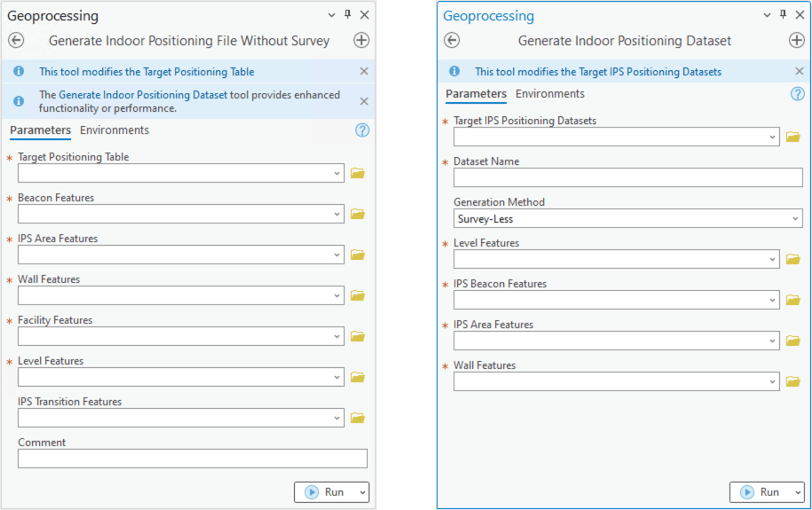
Task: Go back in the left Geoprocessing pane
Action: pyautogui.click(x=17, y=41)
